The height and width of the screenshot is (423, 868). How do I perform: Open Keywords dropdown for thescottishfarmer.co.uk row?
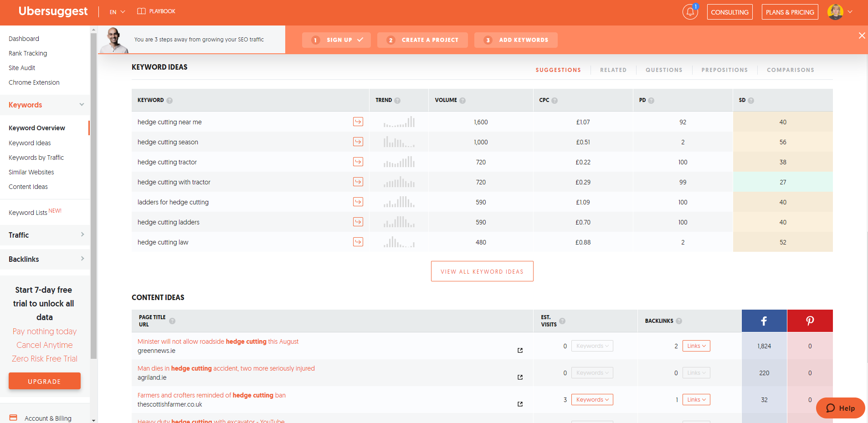click(592, 400)
